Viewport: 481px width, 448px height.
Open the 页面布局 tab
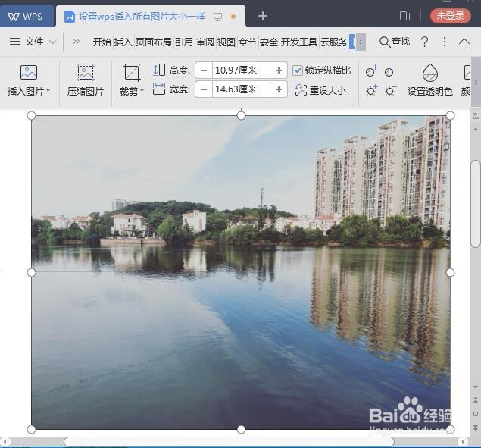153,42
